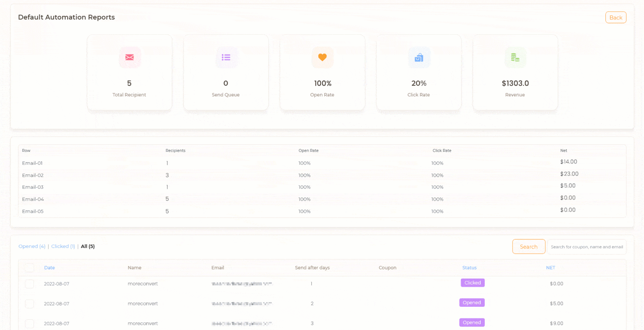The image size is (644, 330).
Task: Focus the coupon, name and email search field
Action: coord(586,247)
